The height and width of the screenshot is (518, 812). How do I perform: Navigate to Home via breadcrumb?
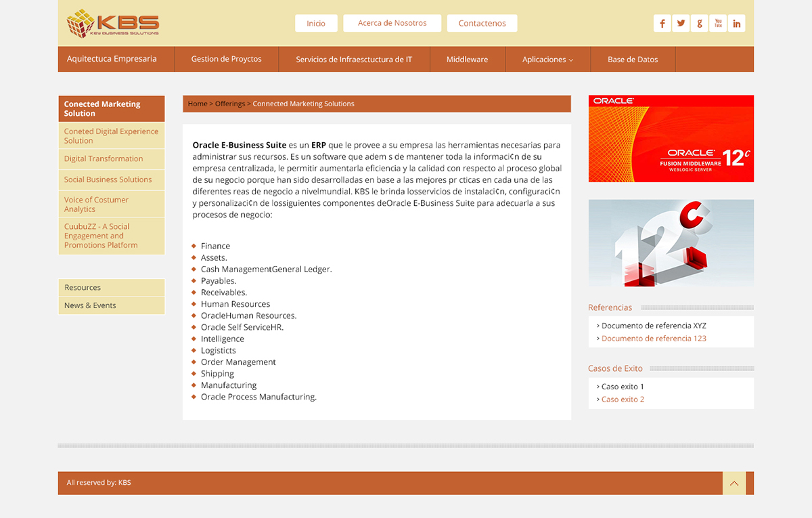(x=198, y=103)
